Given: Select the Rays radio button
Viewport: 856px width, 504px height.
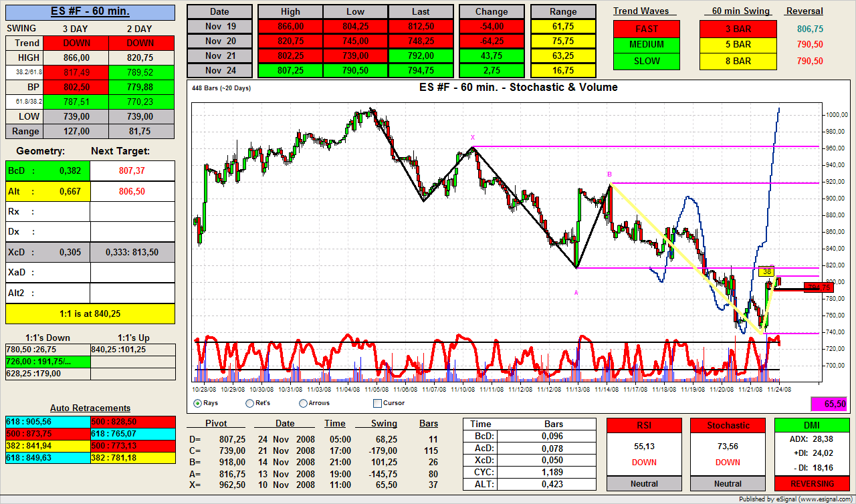Looking at the screenshot, I should click(197, 403).
